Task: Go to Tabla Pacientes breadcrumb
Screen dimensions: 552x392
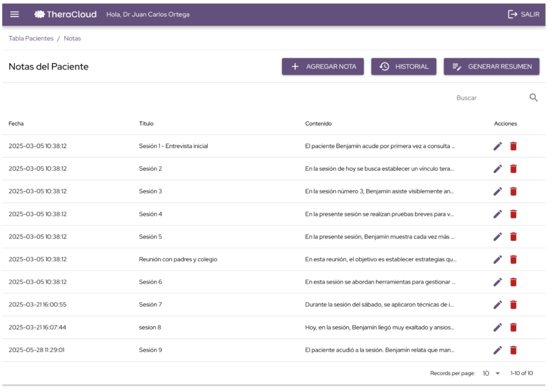Action: (31, 39)
